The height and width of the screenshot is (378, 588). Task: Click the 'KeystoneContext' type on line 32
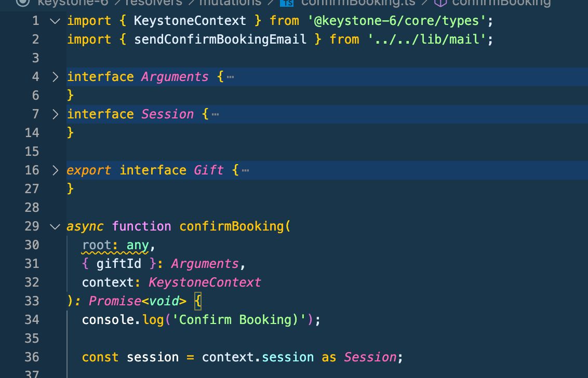[205, 282]
